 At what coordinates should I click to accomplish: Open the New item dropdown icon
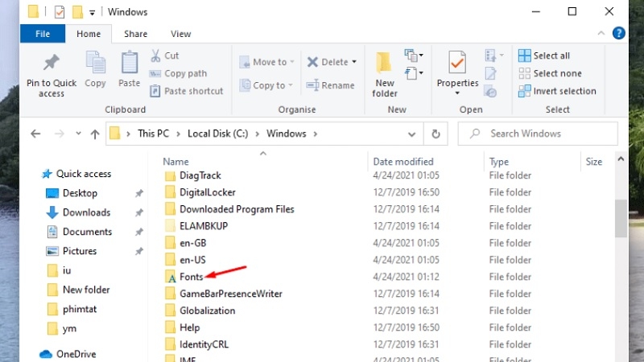tap(414, 55)
